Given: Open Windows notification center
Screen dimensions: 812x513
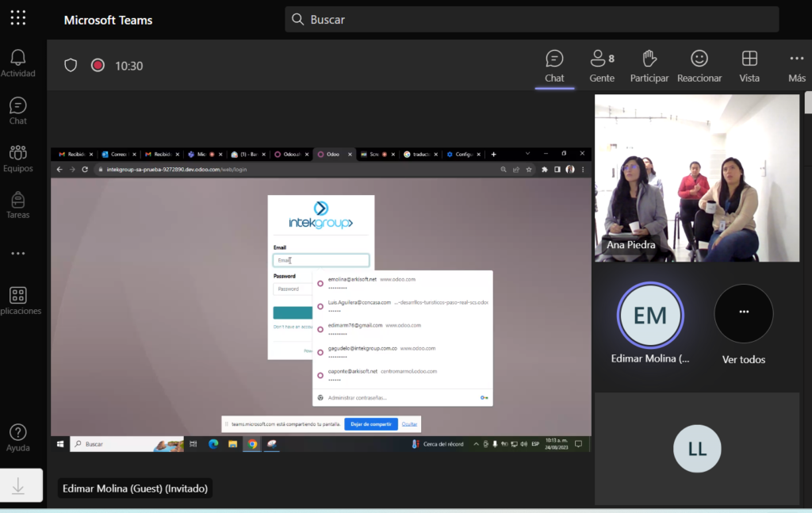Looking at the screenshot, I should pos(578,444).
